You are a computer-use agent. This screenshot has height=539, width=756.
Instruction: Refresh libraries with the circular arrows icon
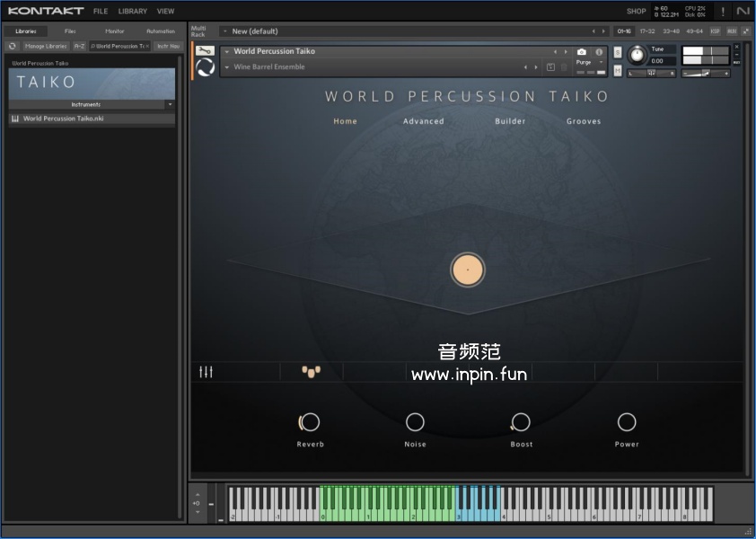(13, 46)
